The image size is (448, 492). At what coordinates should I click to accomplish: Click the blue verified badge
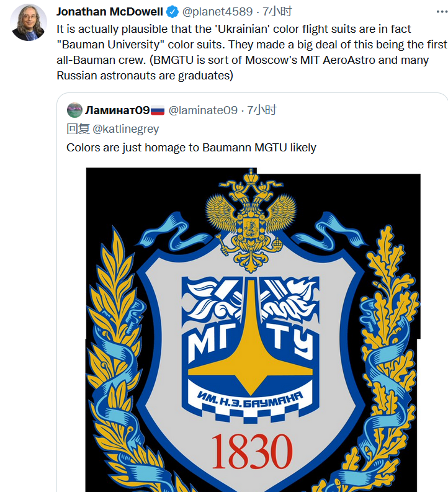(172, 12)
